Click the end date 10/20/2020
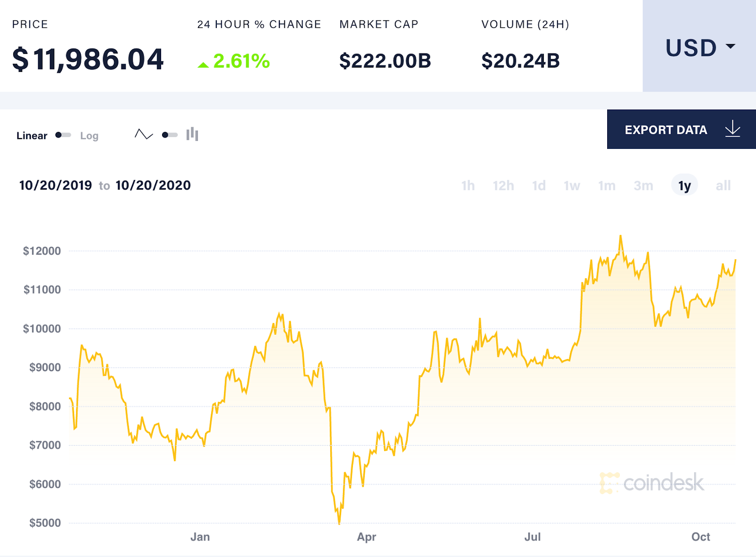Screen dimensions: 756x557 click(x=153, y=185)
